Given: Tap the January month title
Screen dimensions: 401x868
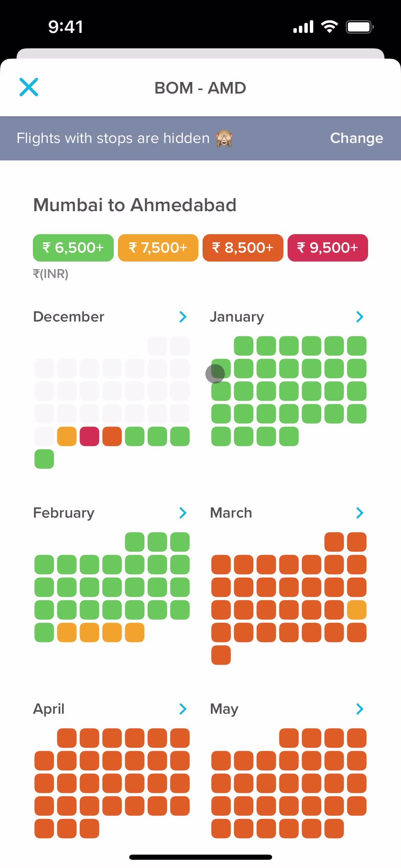Looking at the screenshot, I should (237, 317).
